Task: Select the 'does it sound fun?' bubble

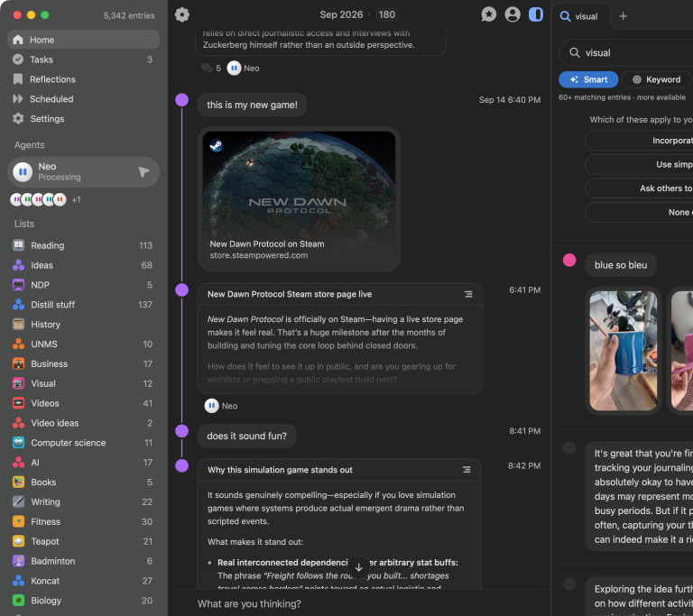Action: pos(246,437)
